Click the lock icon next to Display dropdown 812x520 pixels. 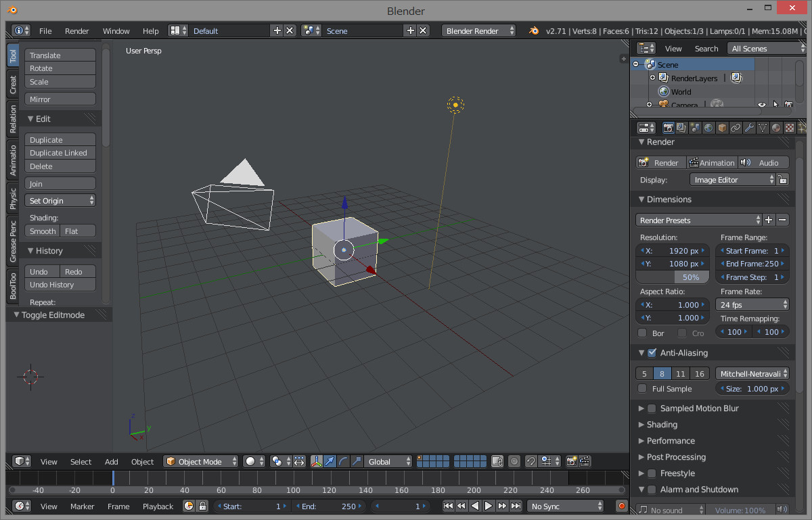point(782,179)
